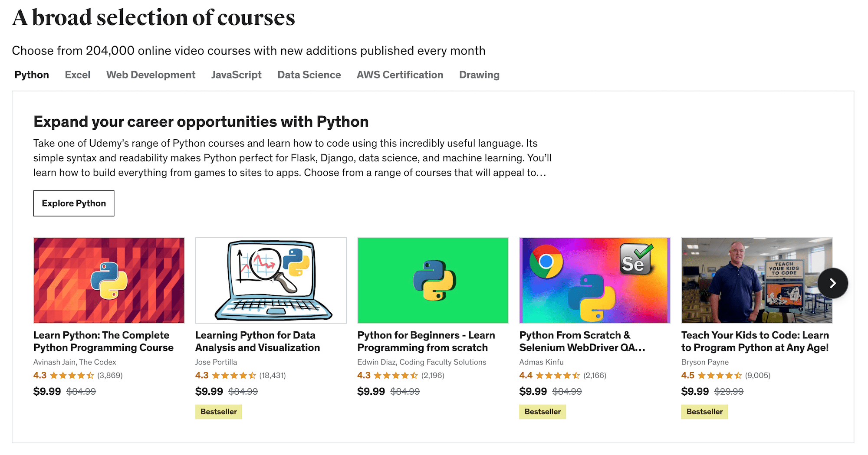Click the Explore Python button
Viewport: 868px width, 455px height.
click(74, 203)
